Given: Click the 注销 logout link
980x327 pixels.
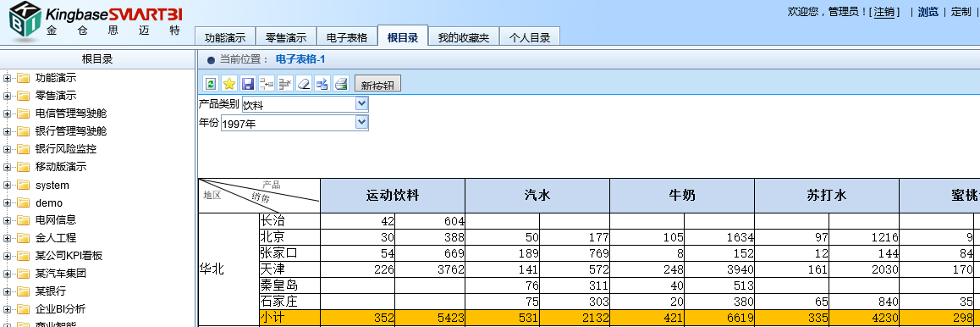Looking at the screenshot, I should click(884, 12).
